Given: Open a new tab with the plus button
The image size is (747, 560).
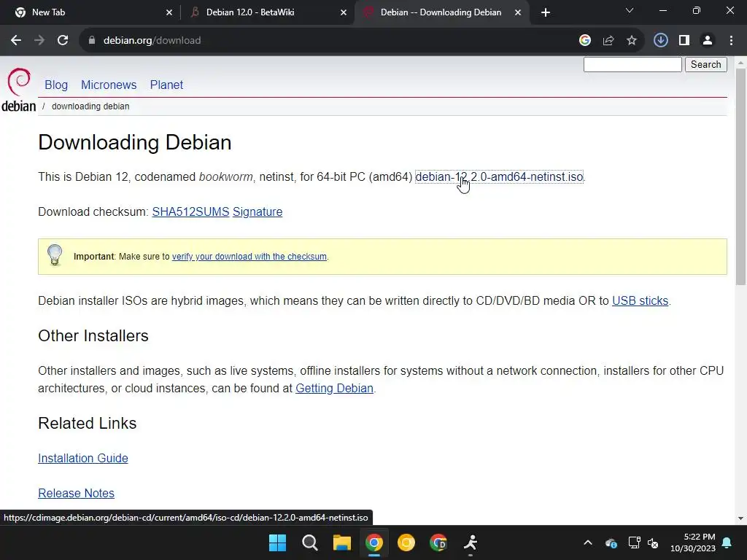Looking at the screenshot, I should click(x=546, y=12).
